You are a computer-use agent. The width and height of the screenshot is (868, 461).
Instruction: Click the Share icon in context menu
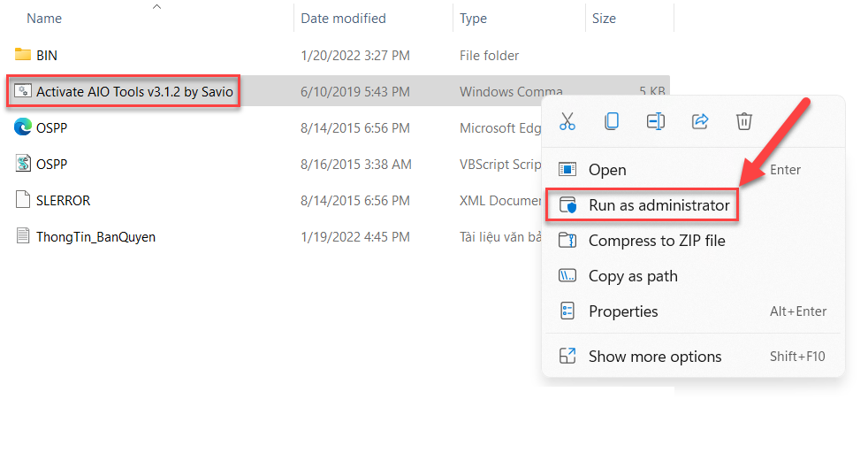point(700,121)
